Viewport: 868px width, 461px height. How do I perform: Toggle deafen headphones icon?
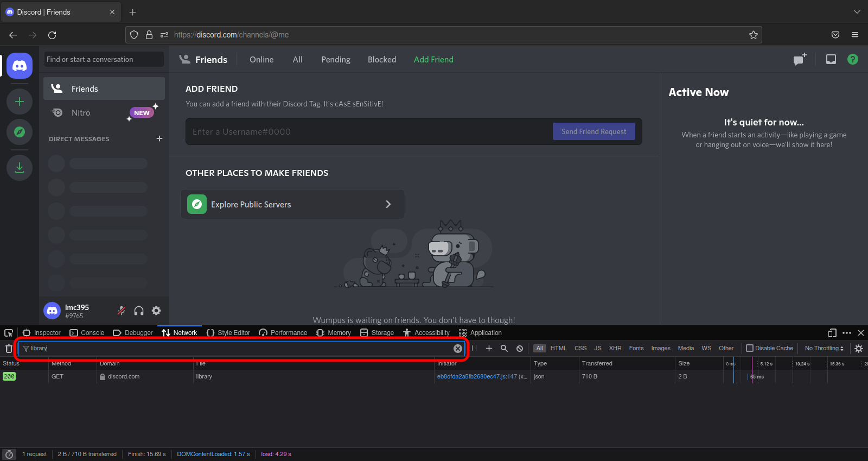(139, 311)
